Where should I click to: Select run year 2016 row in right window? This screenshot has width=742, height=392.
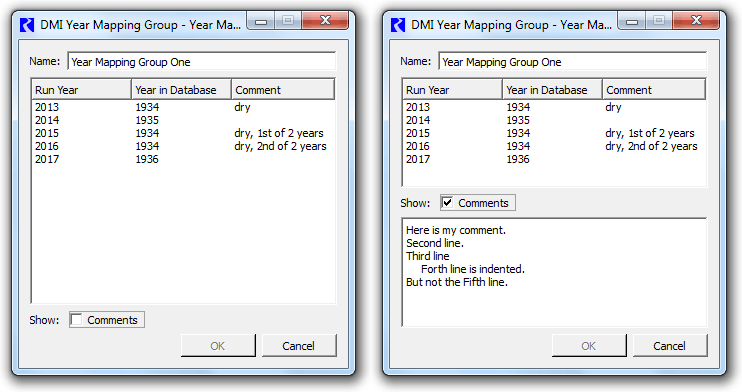[554, 146]
